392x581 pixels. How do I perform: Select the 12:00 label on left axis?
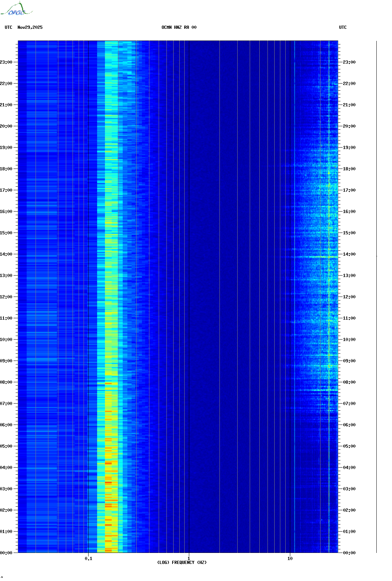[6, 297]
